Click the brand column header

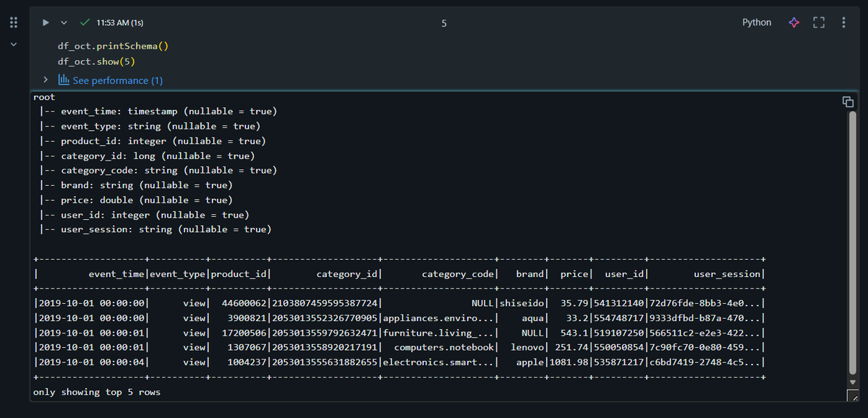point(530,274)
